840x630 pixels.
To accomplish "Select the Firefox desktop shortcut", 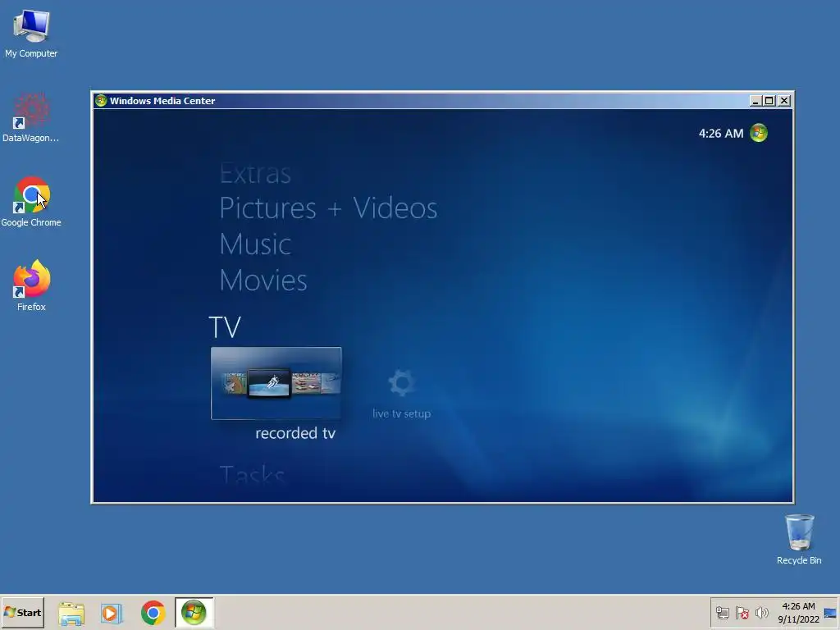I will (31, 285).
